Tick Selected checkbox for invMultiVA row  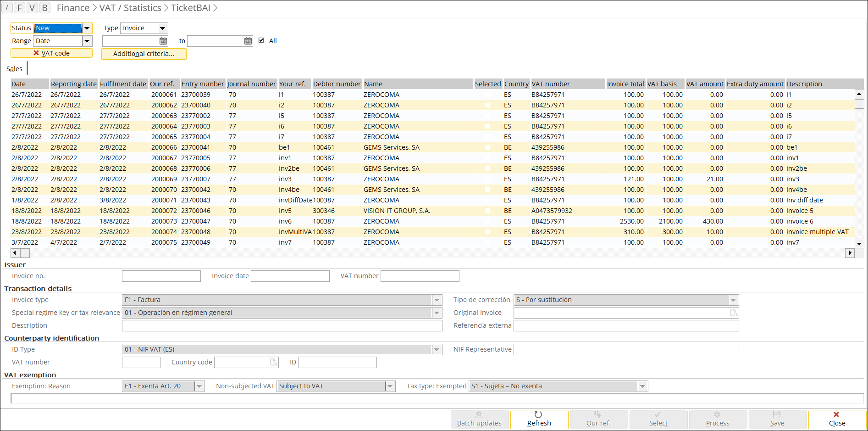(x=487, y=232)
